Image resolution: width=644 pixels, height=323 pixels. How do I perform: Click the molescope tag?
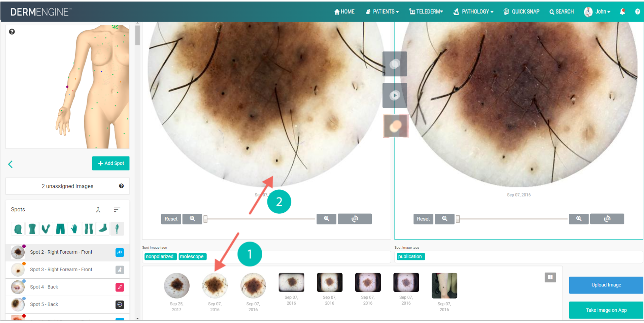[x=192, y=257]
